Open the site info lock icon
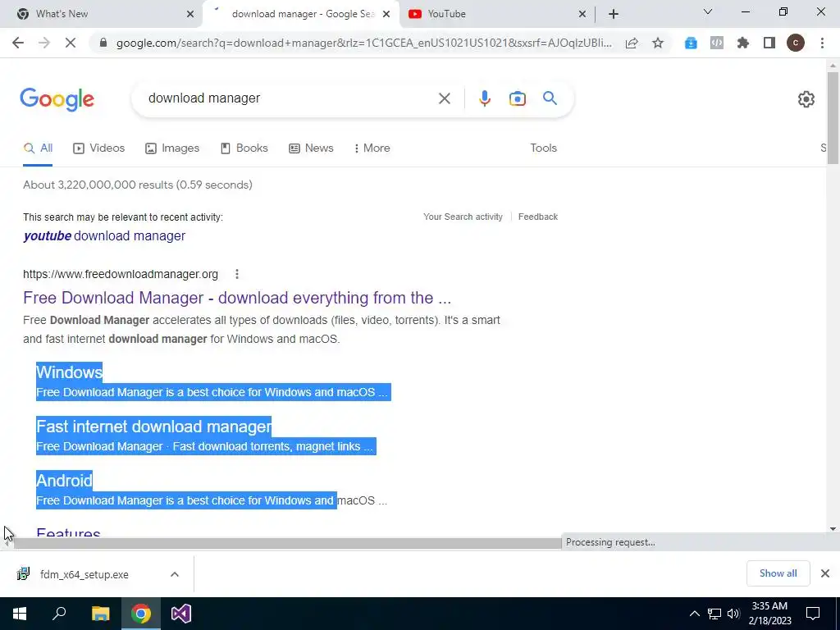The height and width of the screenshot is (630, 840). point(103,43)
